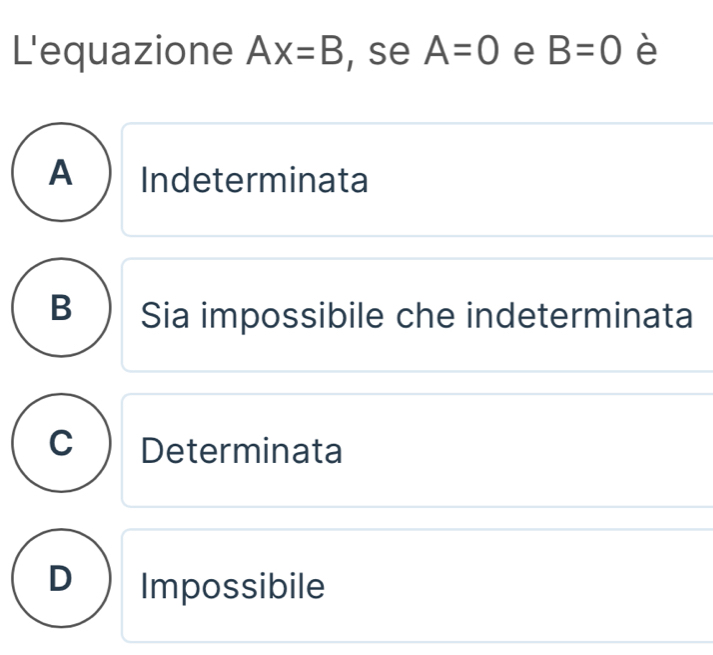Select the circle labeled B
Viewport: 713px width, 655px height.
coord(60,314)
